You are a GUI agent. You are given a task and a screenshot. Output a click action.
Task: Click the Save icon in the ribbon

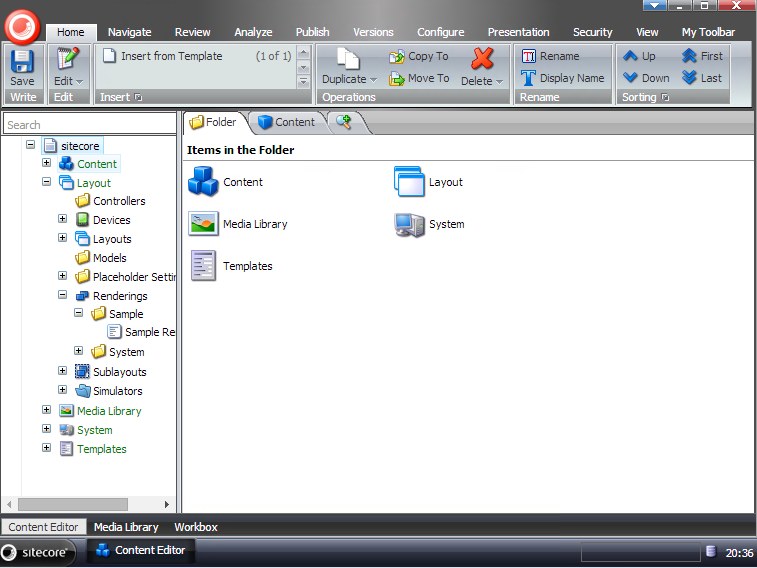pos(22,62)
